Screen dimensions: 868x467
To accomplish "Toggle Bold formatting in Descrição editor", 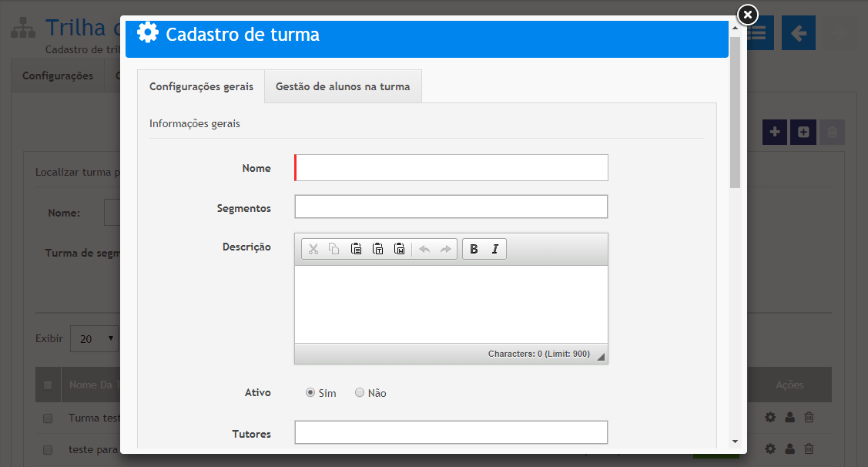I will (x=474, y=249).
